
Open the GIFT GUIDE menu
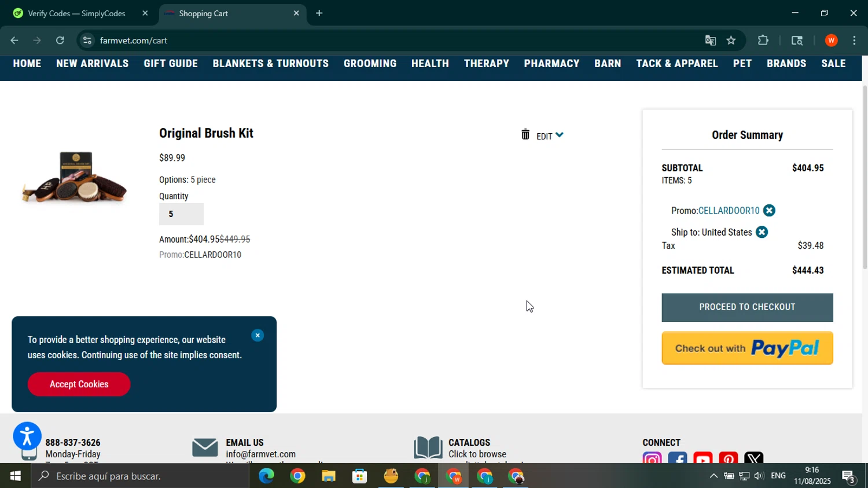pos(171,64)
